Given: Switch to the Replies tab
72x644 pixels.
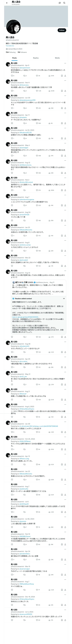Looking at the screenshot, I should 36,58.
